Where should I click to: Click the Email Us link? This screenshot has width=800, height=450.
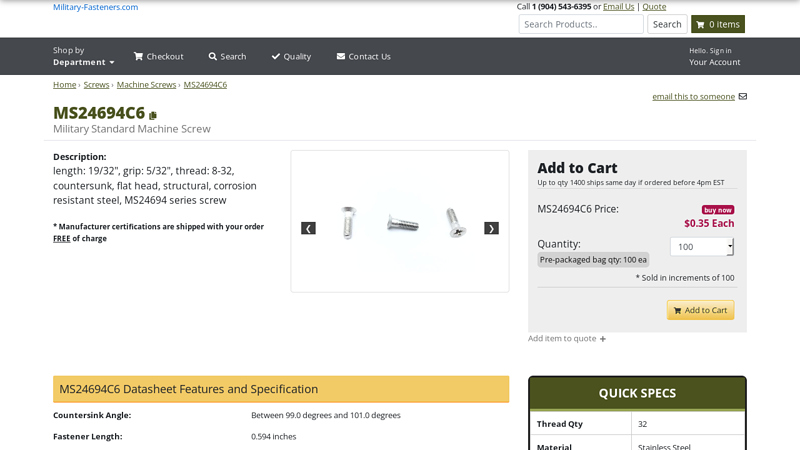tap(618, 7)
